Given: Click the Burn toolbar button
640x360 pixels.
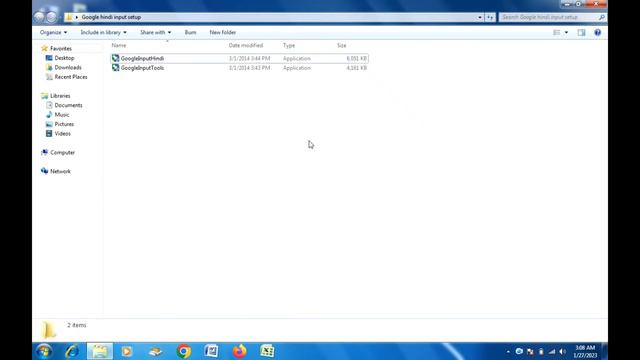Looking at the screenshot, I should click(x=190, y=32).
